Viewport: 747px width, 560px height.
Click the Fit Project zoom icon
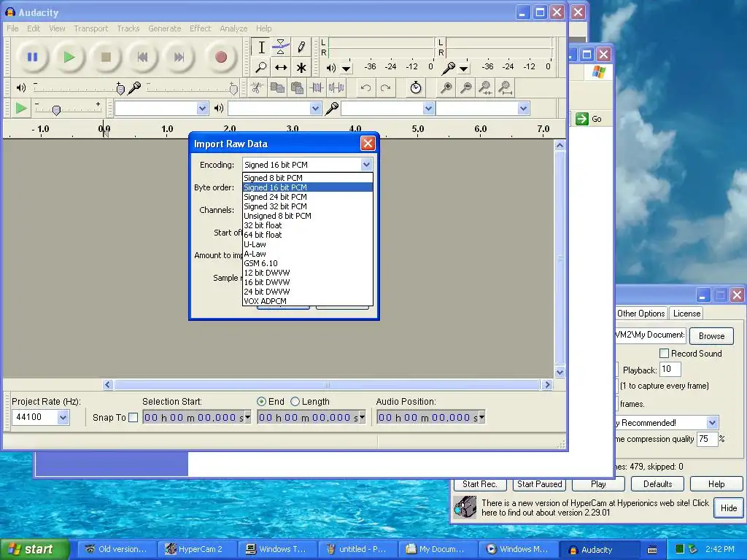506,87
